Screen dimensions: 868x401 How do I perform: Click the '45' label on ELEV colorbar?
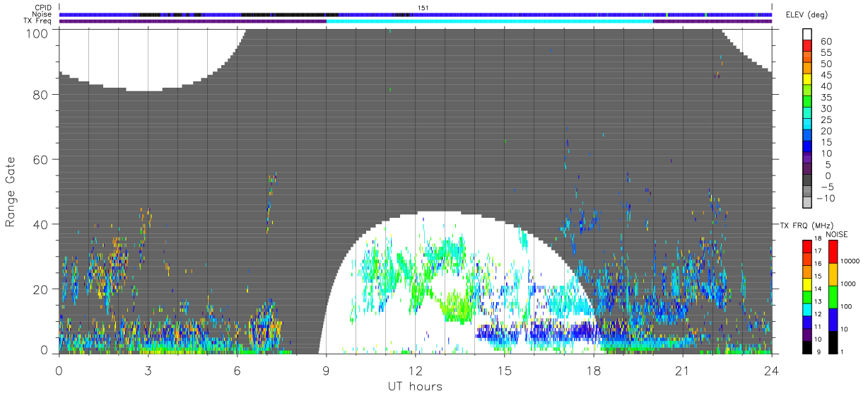pyautogui.click(x=825, y=75)
